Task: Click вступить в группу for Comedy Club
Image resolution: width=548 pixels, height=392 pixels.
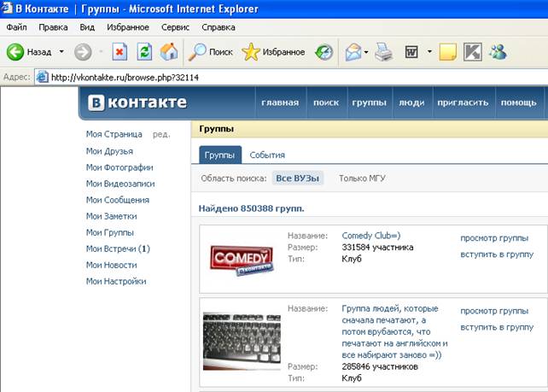Action: pos(497,254)
